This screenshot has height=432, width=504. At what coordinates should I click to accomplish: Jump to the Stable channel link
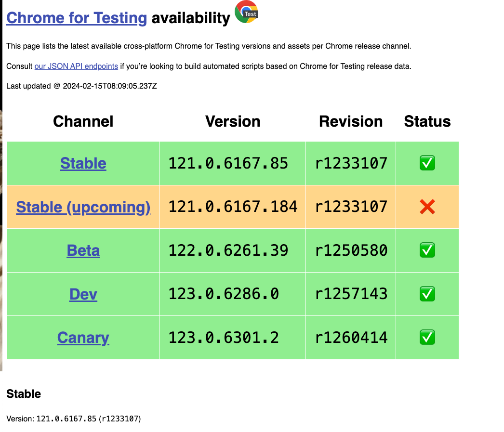point(83,163)
